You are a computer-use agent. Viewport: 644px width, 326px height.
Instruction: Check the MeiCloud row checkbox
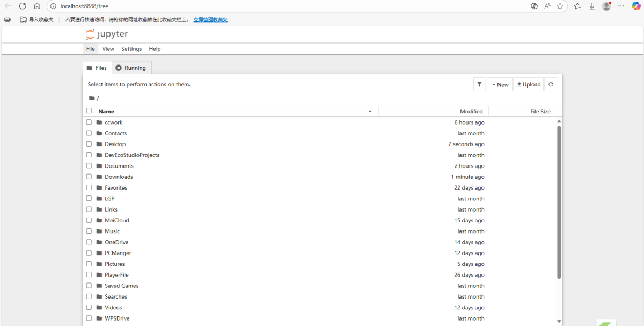pos(89,220)
